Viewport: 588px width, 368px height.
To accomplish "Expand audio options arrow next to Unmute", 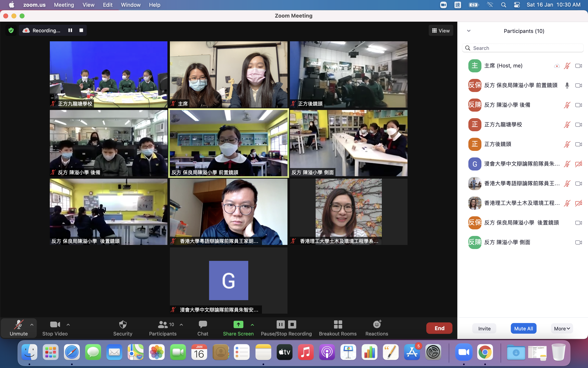I will [x=32, y=325].
